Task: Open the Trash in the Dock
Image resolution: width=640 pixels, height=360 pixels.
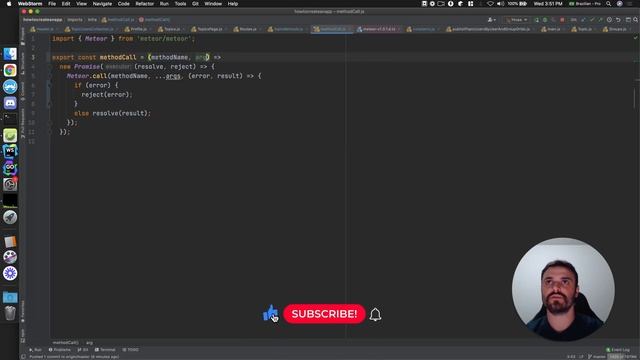Action: pyautogui.click(x=10, y=313)
